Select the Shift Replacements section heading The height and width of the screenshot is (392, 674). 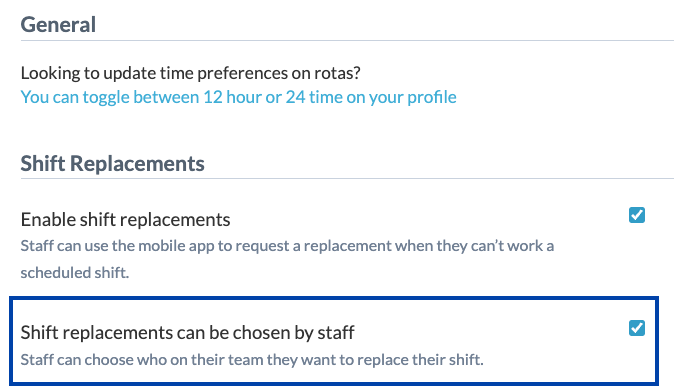(113, 164)
